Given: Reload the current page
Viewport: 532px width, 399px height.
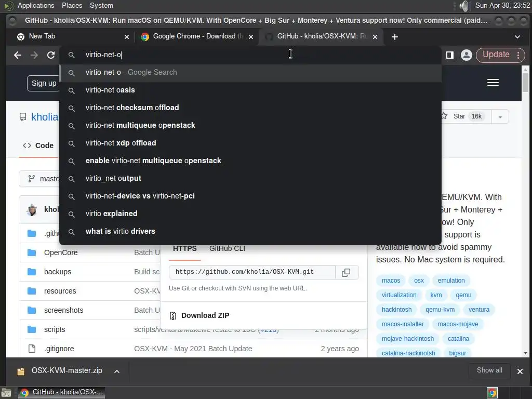Looking at the screenshot, I should [x=51, y=55].
